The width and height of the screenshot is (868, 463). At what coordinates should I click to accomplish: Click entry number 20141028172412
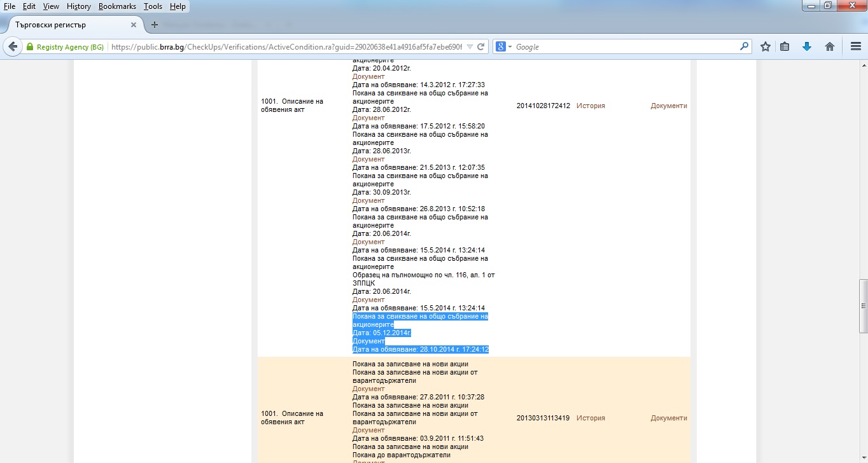pos(543,106)
